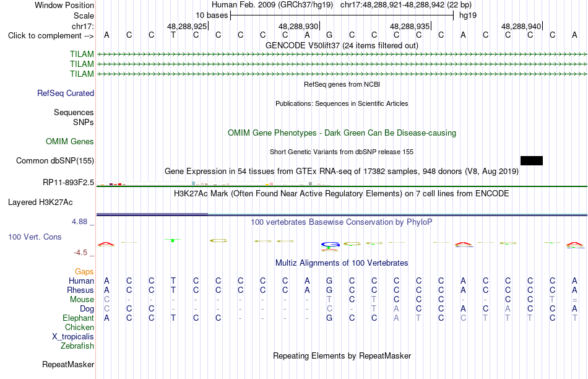Click the '=' symbol in the Mouse alignment row
The image size is (588, 379).
tap(575, 300)
